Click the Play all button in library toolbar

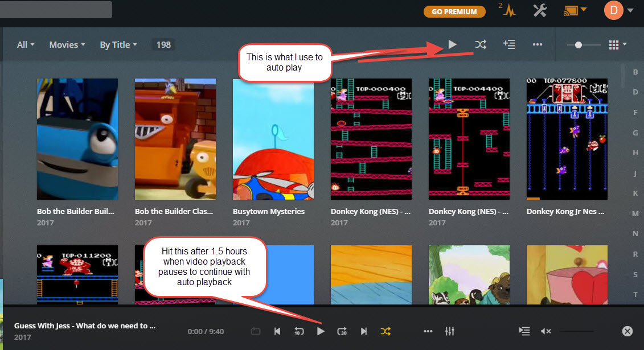tap(452, 44)
